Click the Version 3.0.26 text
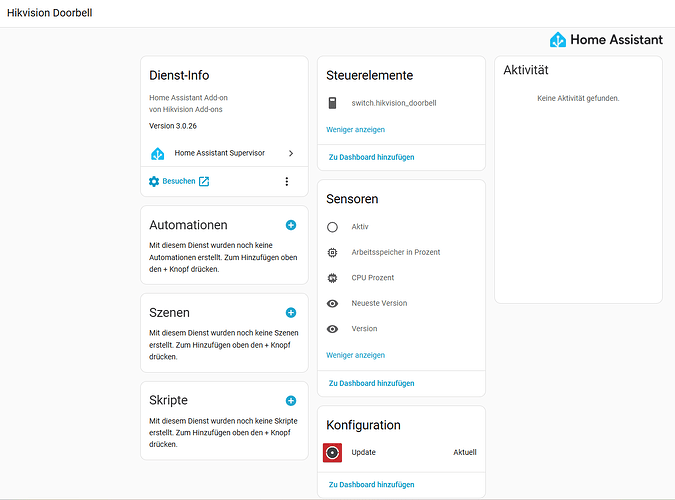675x500 pixels. (173, 126)
